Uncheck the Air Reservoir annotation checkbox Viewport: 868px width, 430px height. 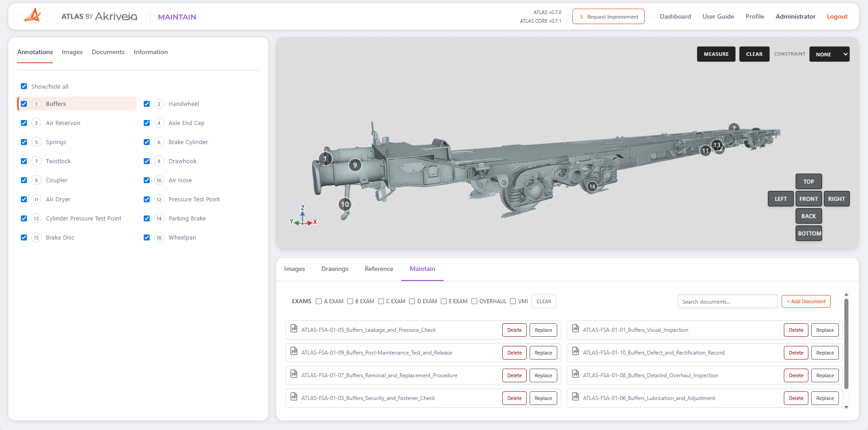pyautogui.click(x=24, y=123)
